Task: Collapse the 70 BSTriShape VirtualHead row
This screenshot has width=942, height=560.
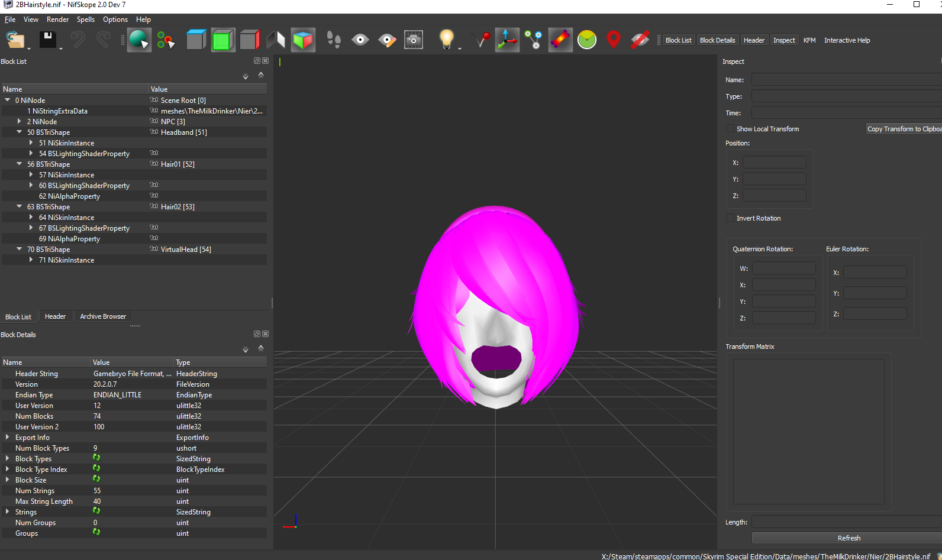Action: [x=19, y=249]
